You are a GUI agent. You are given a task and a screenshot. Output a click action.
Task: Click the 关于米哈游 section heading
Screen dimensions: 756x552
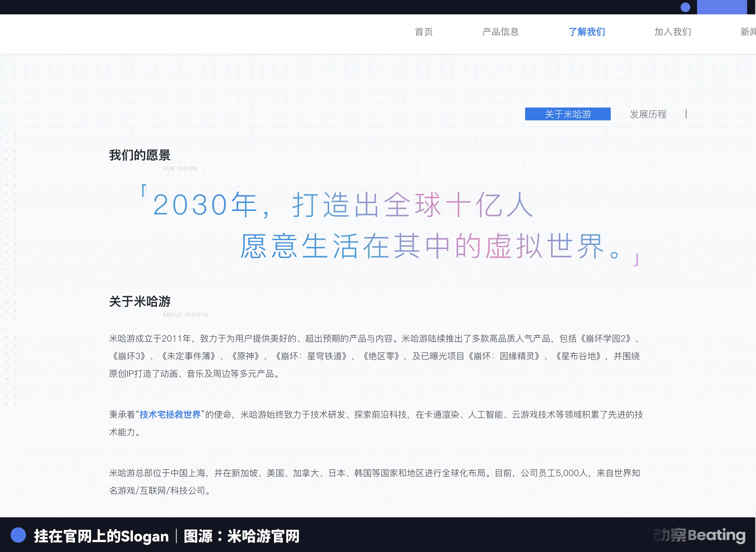[x=140, y=301]
